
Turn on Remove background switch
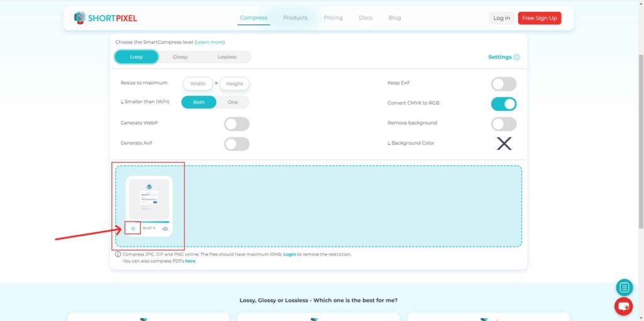(x=504, y=124)
